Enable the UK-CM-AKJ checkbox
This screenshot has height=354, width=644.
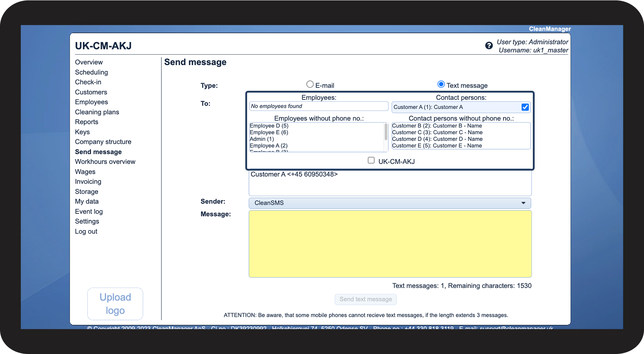point(371,160)
